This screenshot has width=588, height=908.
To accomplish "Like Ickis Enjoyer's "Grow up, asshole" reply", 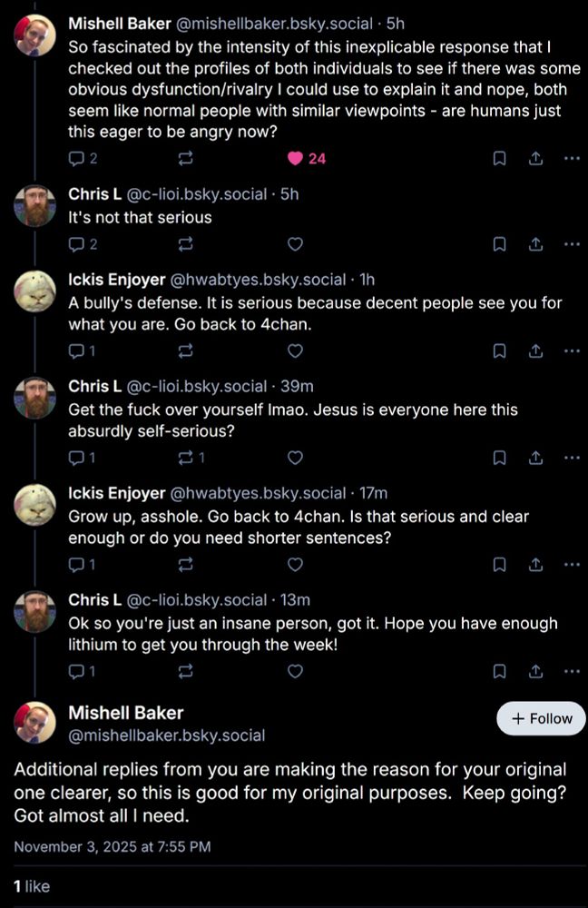I will 295,564.
